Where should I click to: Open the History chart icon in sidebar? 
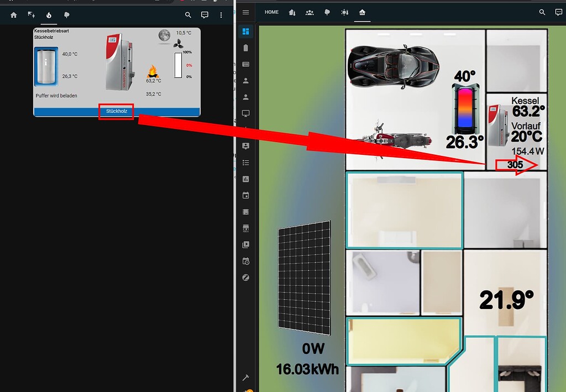[x=246, y=179]
